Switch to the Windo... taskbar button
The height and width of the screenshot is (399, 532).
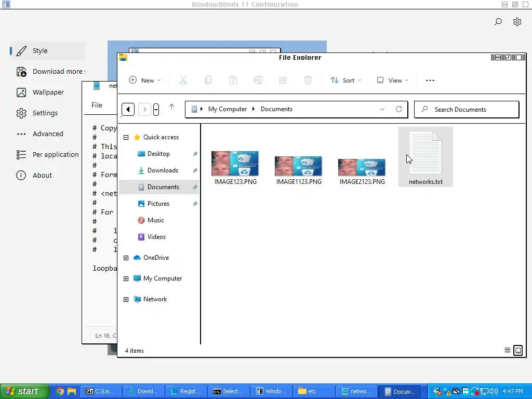(271, 392)
